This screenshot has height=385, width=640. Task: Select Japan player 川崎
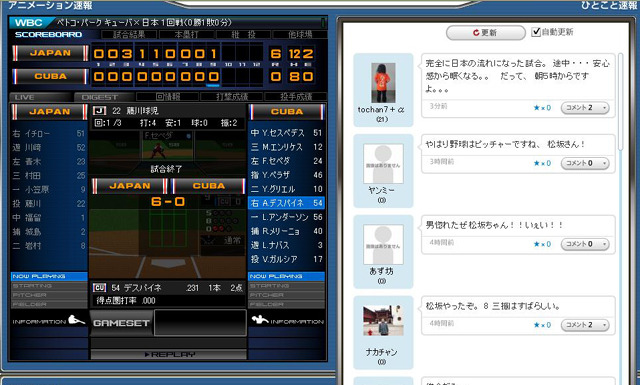click(49, 147)
